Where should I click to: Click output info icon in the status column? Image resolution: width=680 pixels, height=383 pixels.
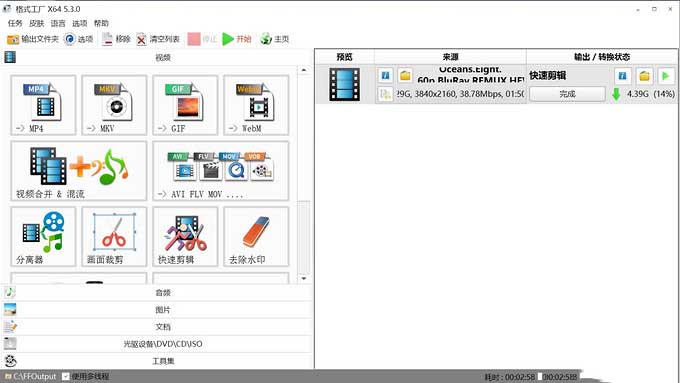pos(622,76)
